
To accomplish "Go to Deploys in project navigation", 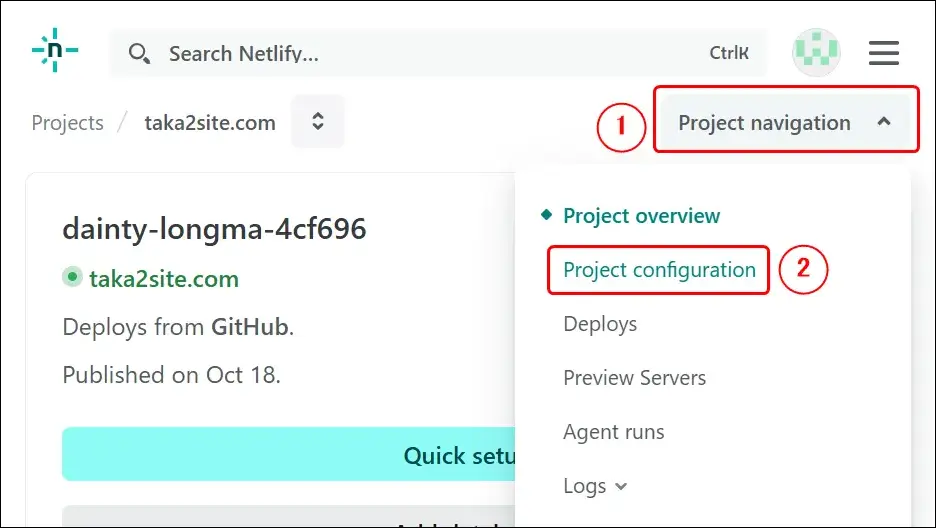I will click(x=600, y=324).
